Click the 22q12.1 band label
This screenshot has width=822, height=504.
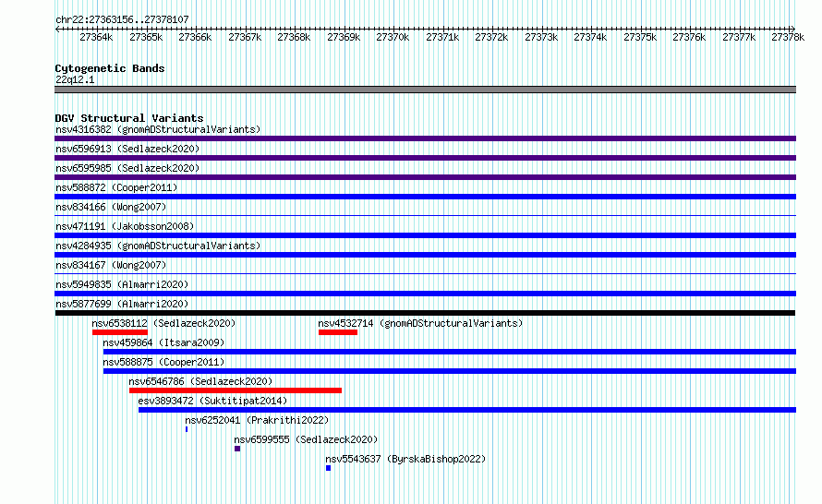click(75, 79)
